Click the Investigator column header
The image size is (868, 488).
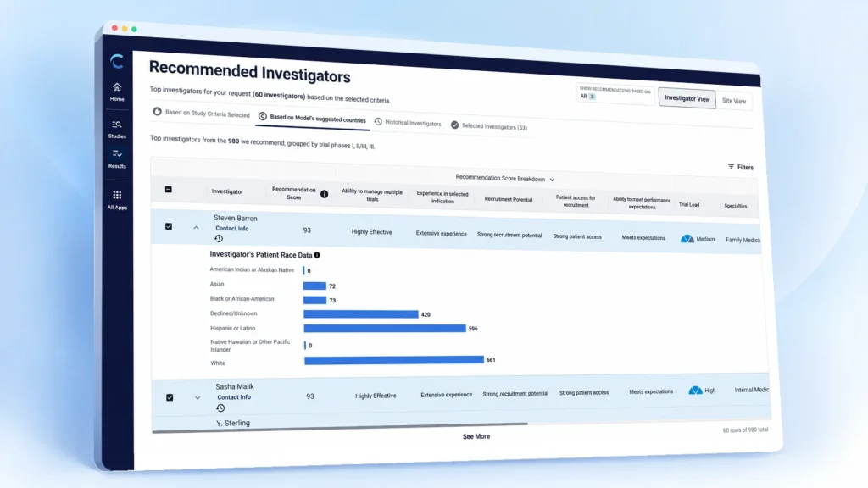[227, 191]
